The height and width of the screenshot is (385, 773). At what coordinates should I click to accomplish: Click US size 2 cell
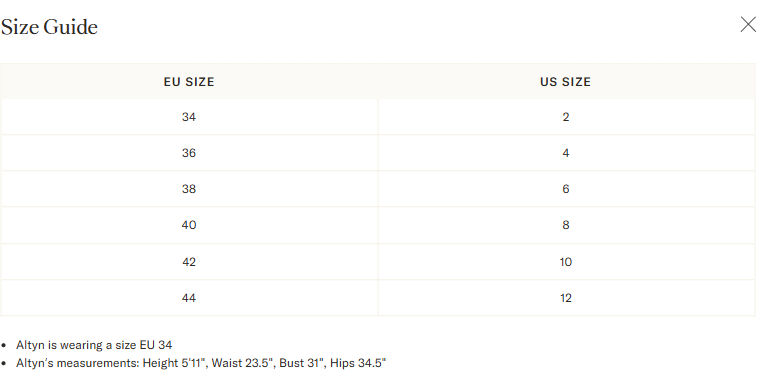click(566, 117)
